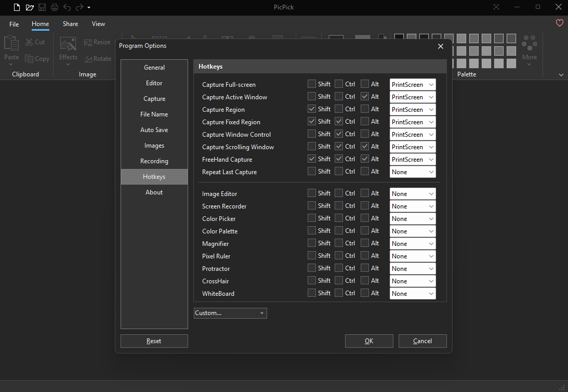The height and width of the screenshot is (392, 568).
Task: Close the Program Options dialog
Action: click(441, 46)
